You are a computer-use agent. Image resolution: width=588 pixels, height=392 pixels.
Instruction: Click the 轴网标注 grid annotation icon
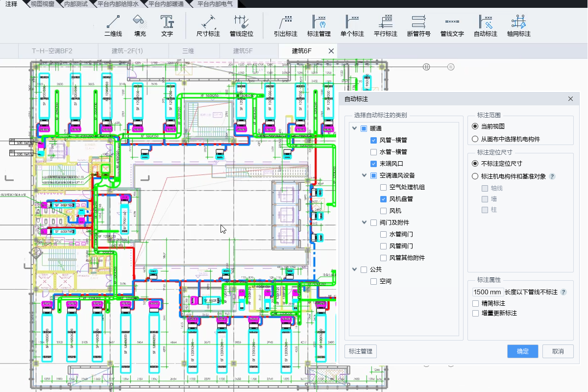(x=518, y=26)
